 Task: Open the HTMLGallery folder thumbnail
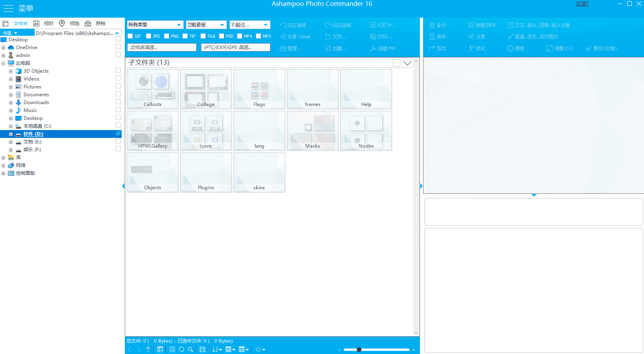click(x=153, y=131)
